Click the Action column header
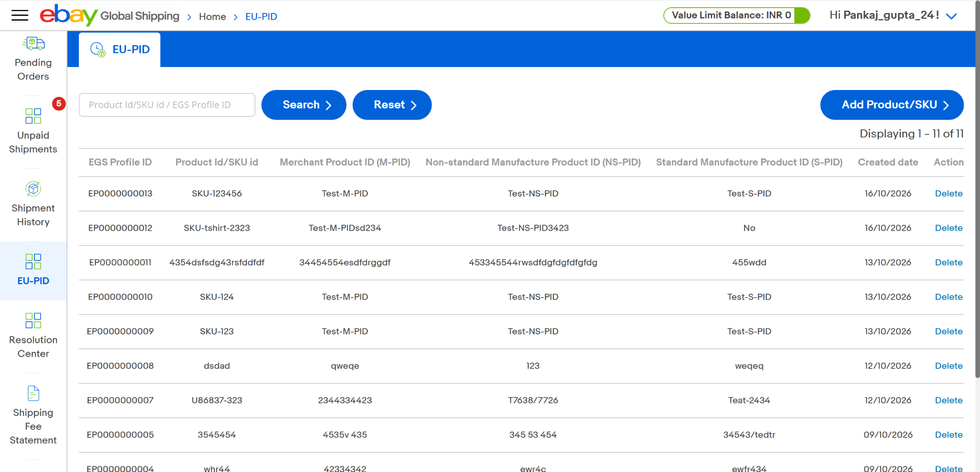Image resolution: width=980 pixels, height=472 pixels. [x=948, y=162]
